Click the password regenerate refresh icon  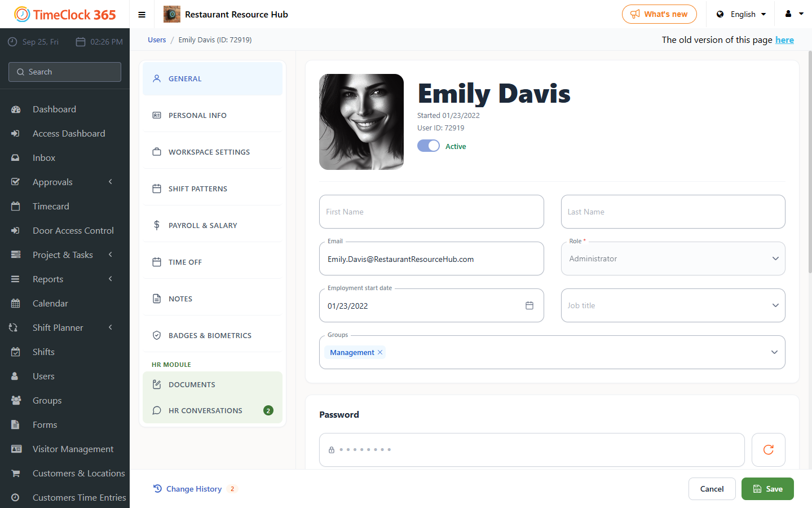[768, 450]
